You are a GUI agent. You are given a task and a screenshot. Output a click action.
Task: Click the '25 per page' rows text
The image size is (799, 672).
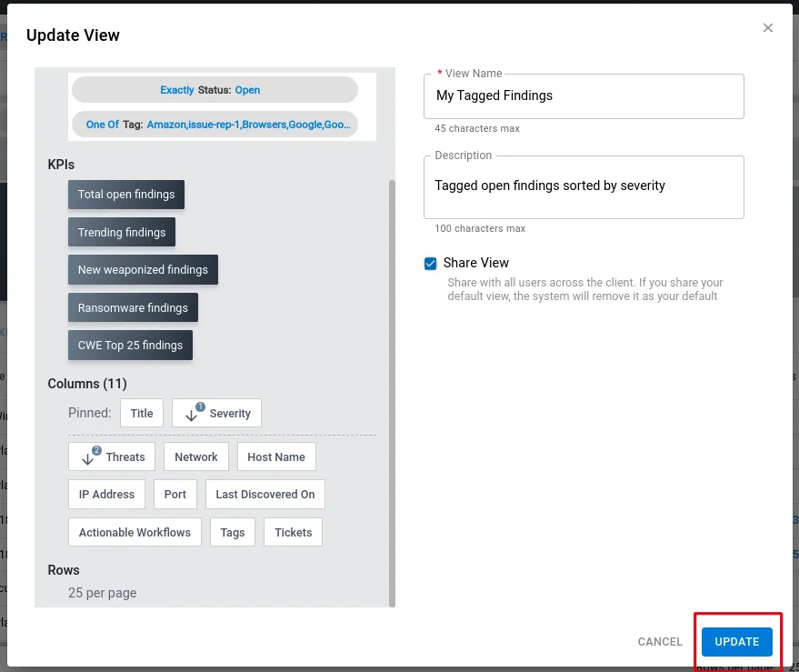(103, 593)
